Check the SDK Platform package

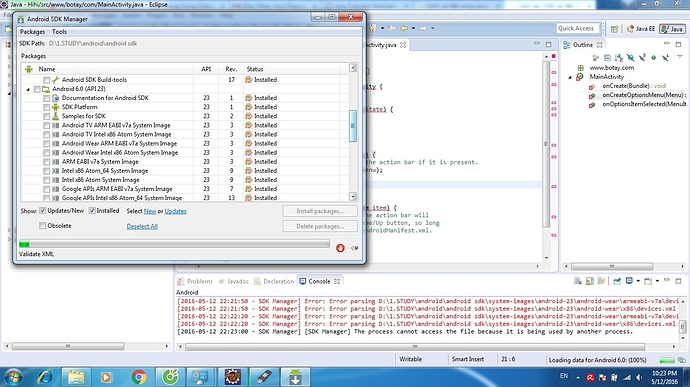pos(46,107)
